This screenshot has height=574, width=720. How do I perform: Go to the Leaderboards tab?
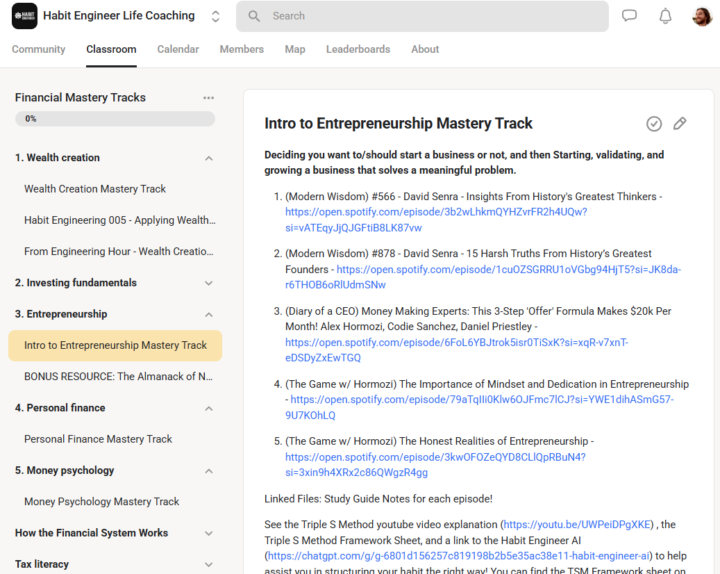tap(358, 49)
